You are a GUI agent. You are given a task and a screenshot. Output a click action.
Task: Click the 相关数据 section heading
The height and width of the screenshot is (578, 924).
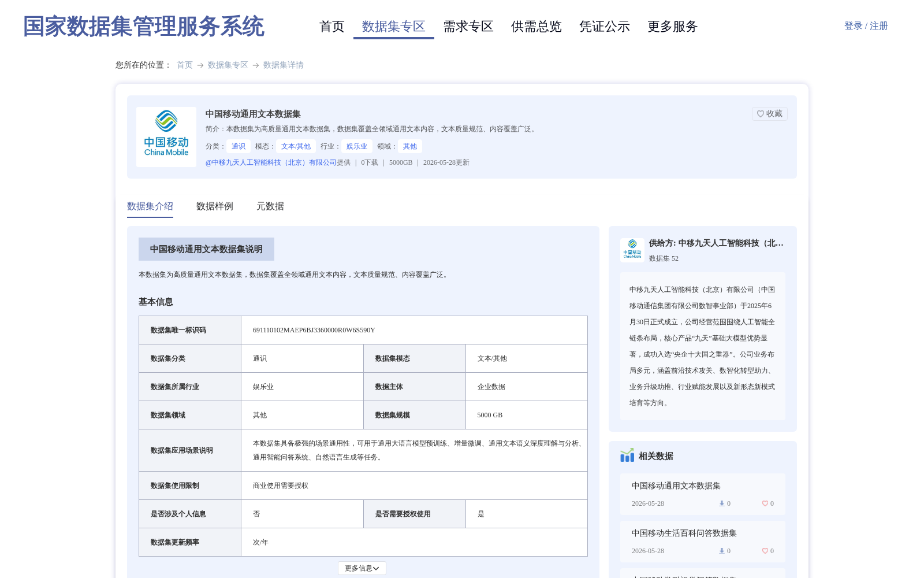click(656, 456)
